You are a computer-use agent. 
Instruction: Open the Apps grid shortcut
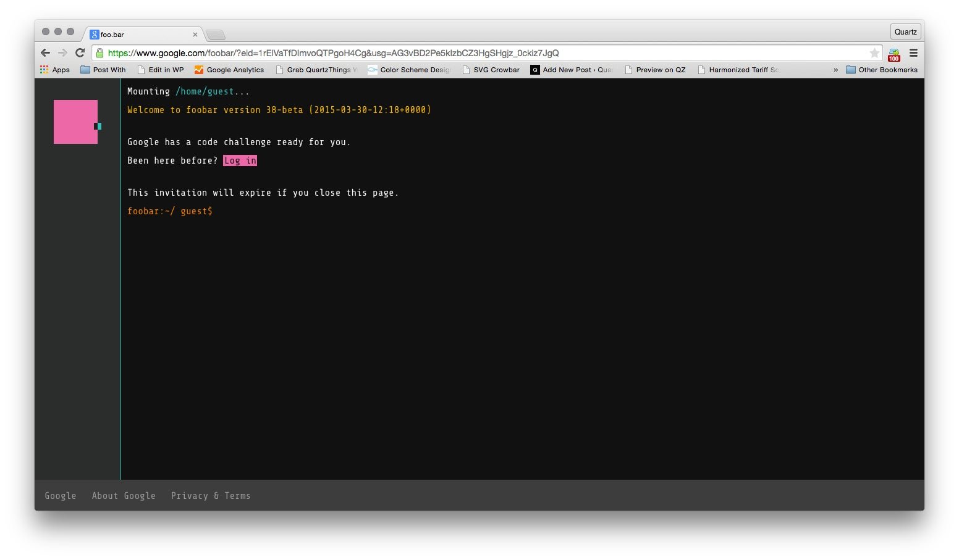coord(55,70)
